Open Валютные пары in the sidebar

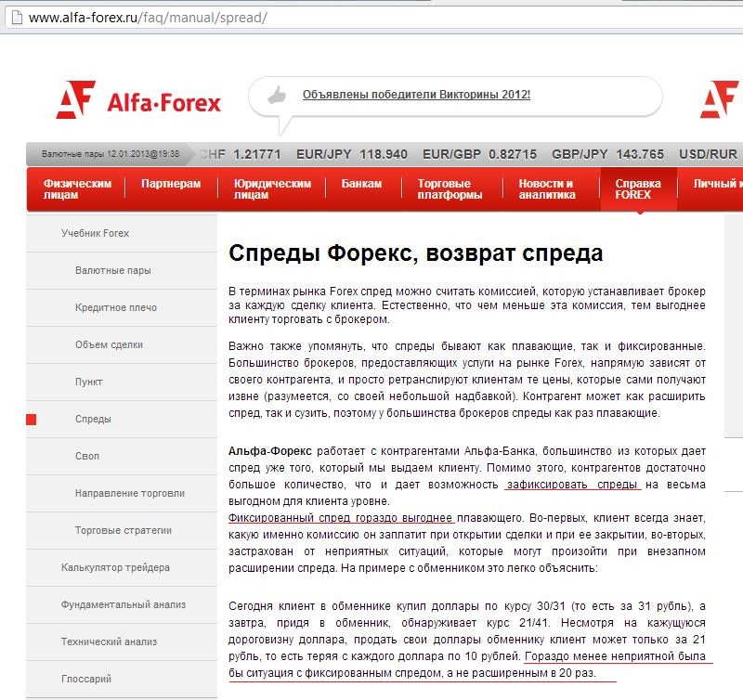click(x=112, y=270)
